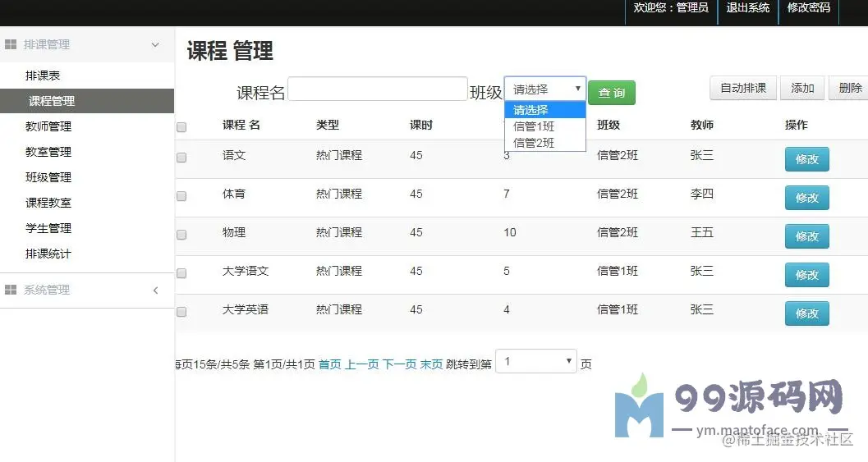Check the 物理 course row checkbox
The image size is (868, 462).
coord(181,235)
